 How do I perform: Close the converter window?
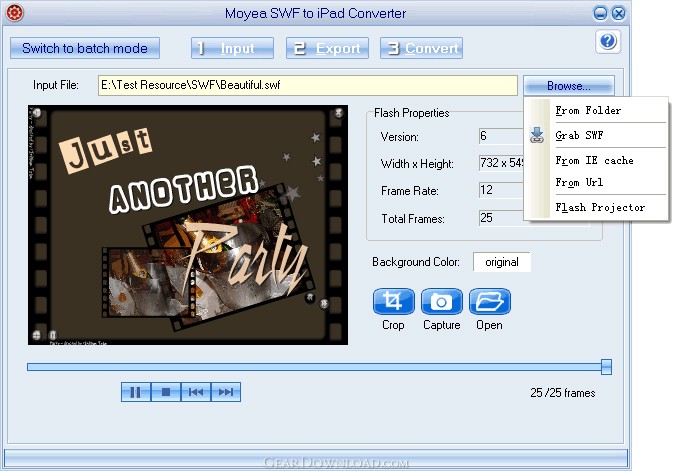coord(618,13)
